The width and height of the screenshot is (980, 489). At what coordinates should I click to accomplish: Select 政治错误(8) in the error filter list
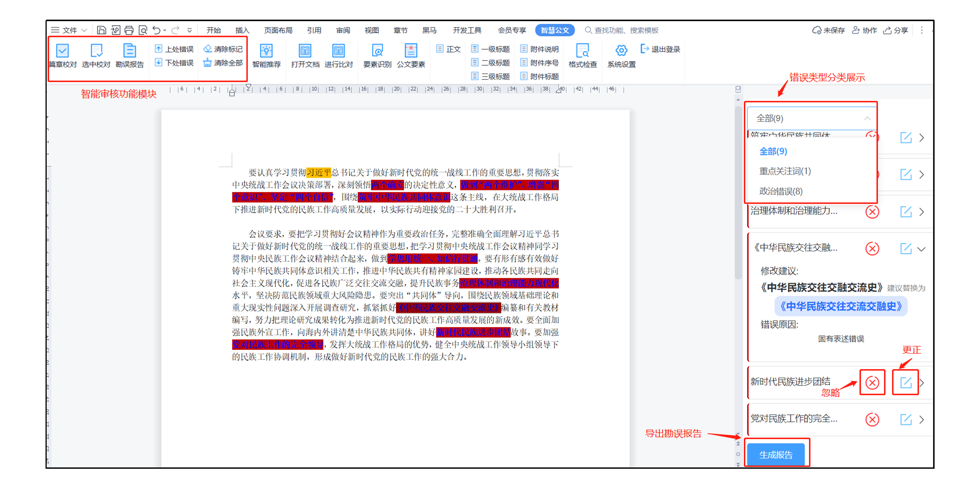tap(781, 191)
